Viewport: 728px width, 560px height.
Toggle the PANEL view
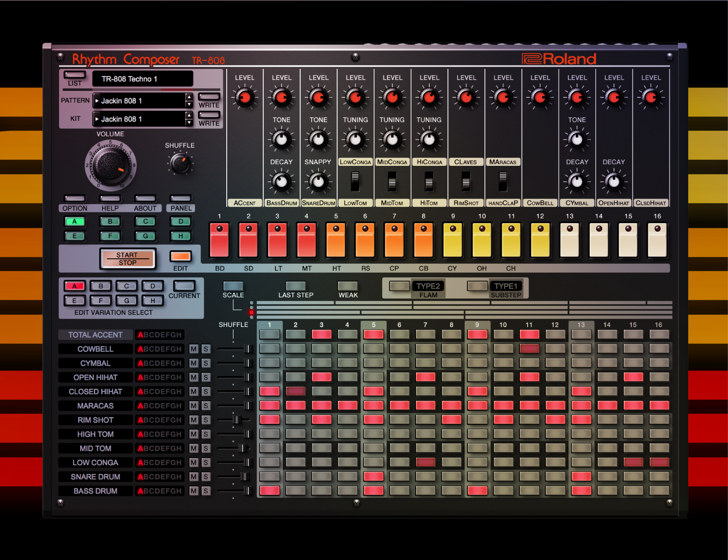[x=181, y=199]
